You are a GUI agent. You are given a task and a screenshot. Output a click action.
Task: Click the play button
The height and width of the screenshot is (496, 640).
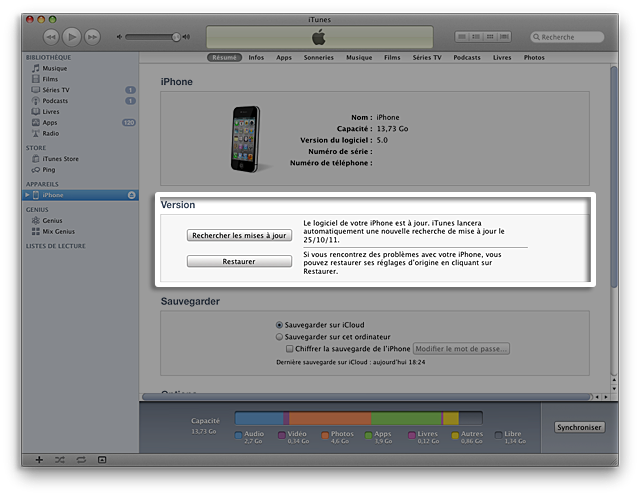[x=72, y=37]
